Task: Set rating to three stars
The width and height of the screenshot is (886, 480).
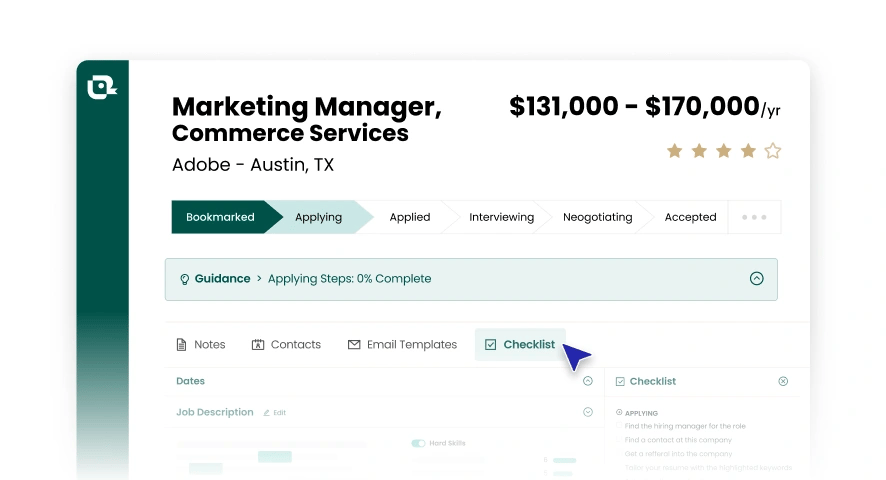Action: (723, 151)
